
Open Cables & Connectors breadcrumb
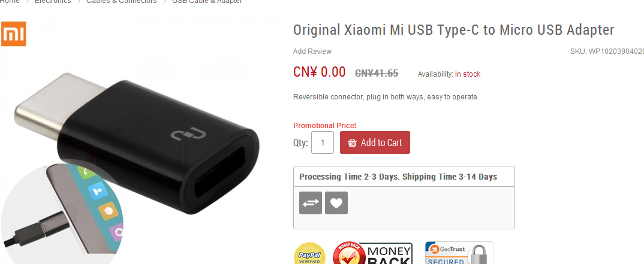coord(122,2)
